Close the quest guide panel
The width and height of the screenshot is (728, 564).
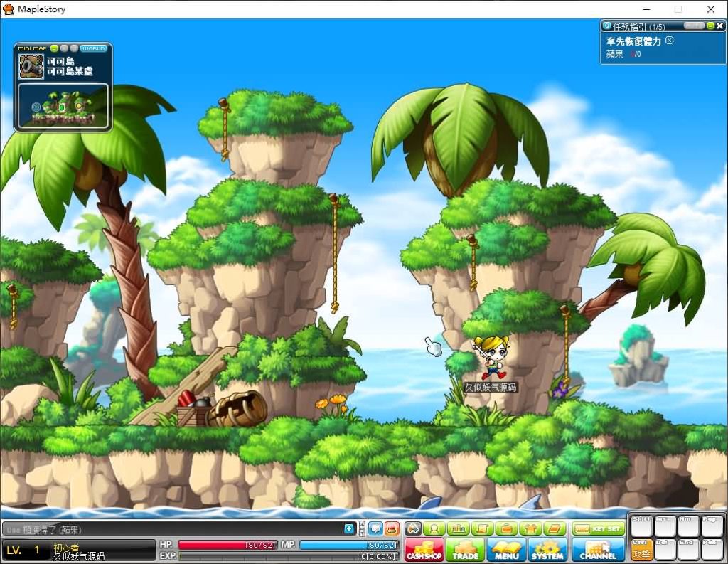click(x=719, y=26)
